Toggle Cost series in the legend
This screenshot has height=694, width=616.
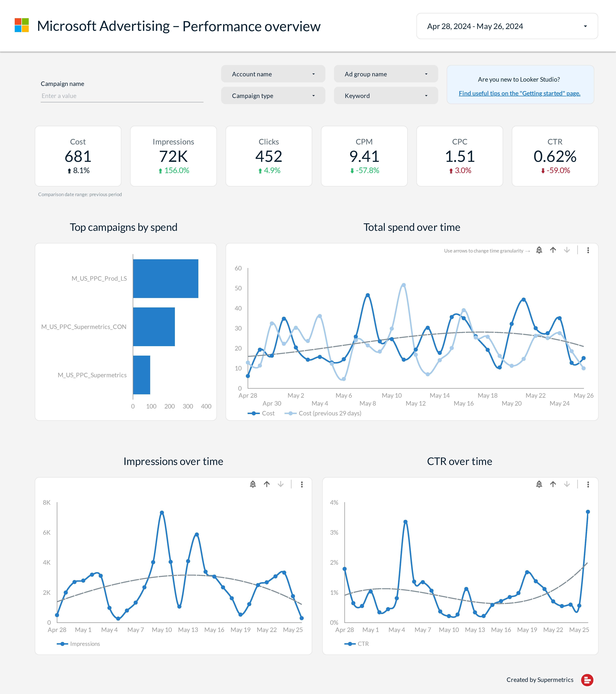coord(262,413)
